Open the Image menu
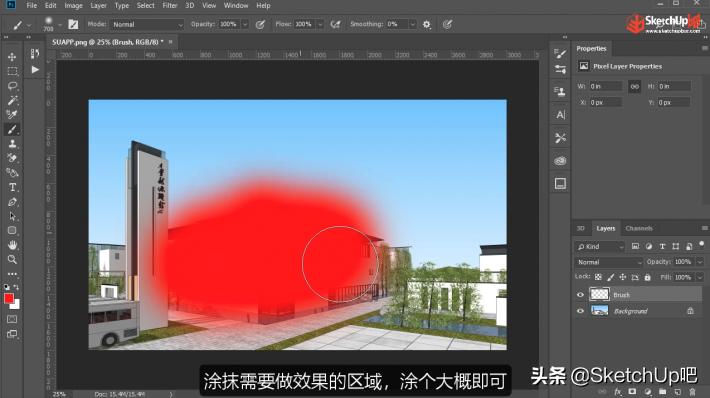710x398 pixels. (73, 5)
